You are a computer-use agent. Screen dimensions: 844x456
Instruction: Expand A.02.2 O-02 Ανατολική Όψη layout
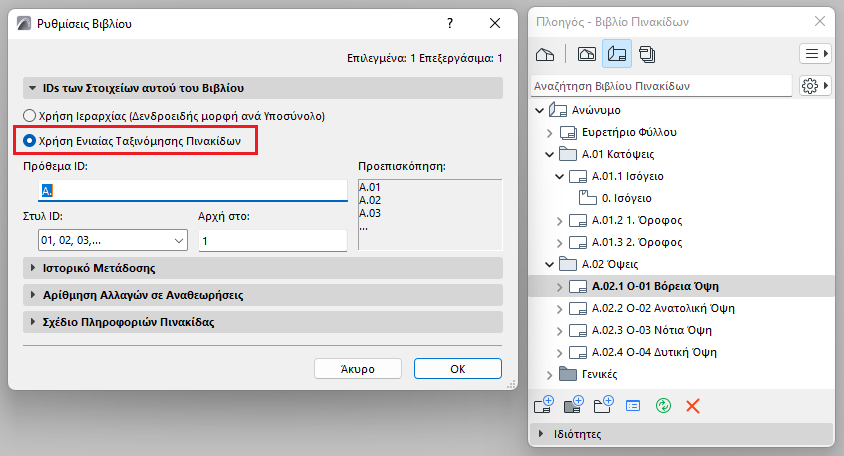coord(559,309)
